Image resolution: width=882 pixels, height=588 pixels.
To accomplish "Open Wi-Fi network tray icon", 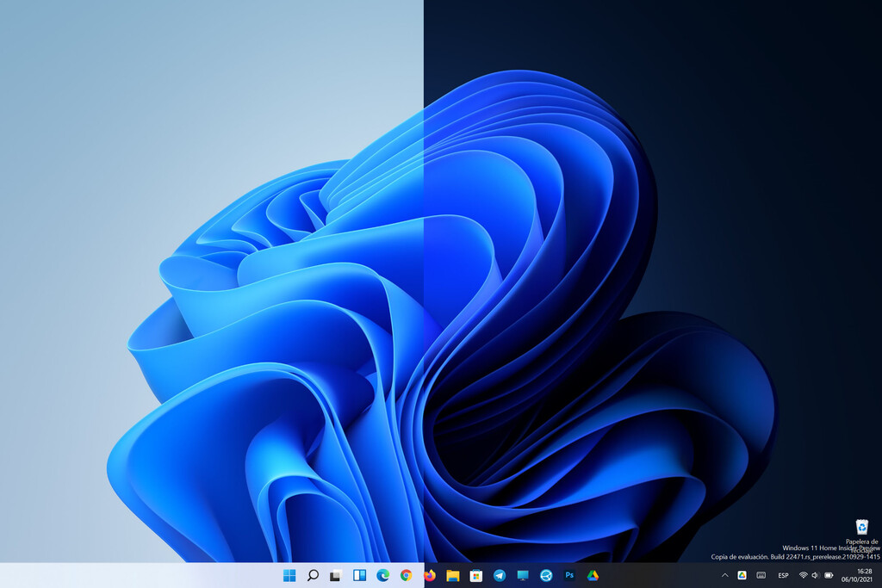I will 804,575.
